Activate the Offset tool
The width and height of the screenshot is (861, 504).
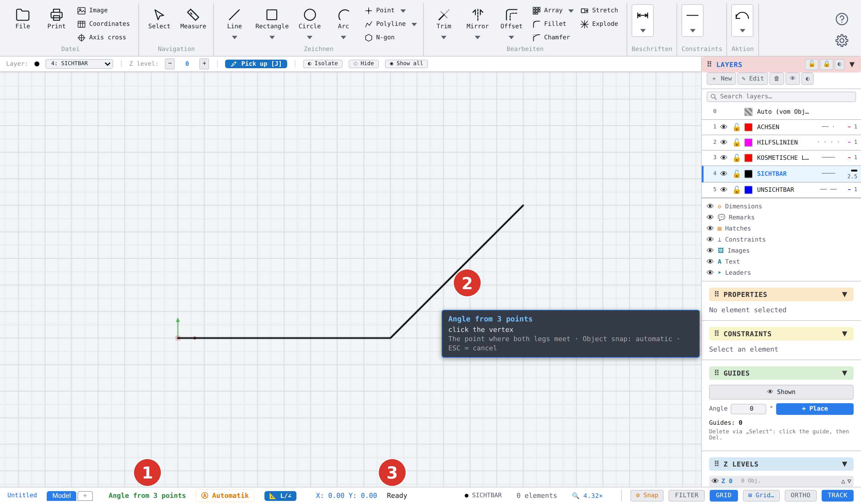click(511, 19)
